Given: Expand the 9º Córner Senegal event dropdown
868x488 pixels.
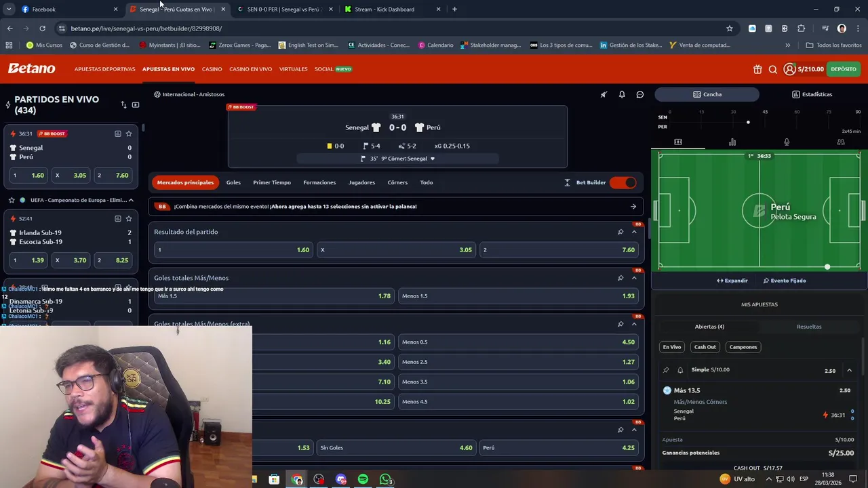Looking at the screenshot, I should [x=433, y=159].
